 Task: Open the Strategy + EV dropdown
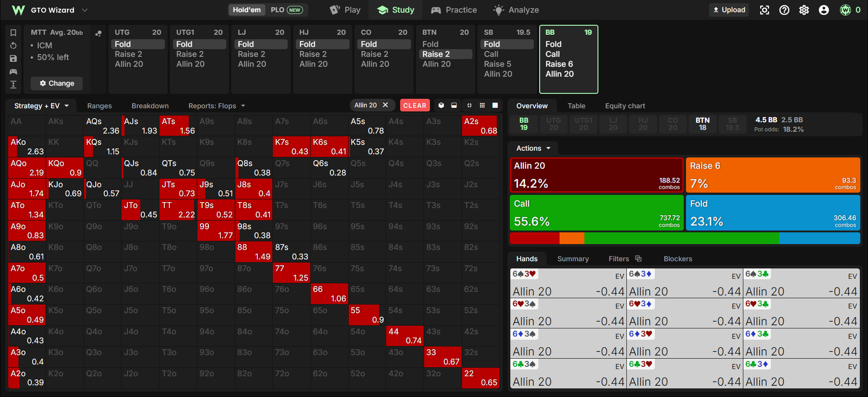(x=41, y=106)
